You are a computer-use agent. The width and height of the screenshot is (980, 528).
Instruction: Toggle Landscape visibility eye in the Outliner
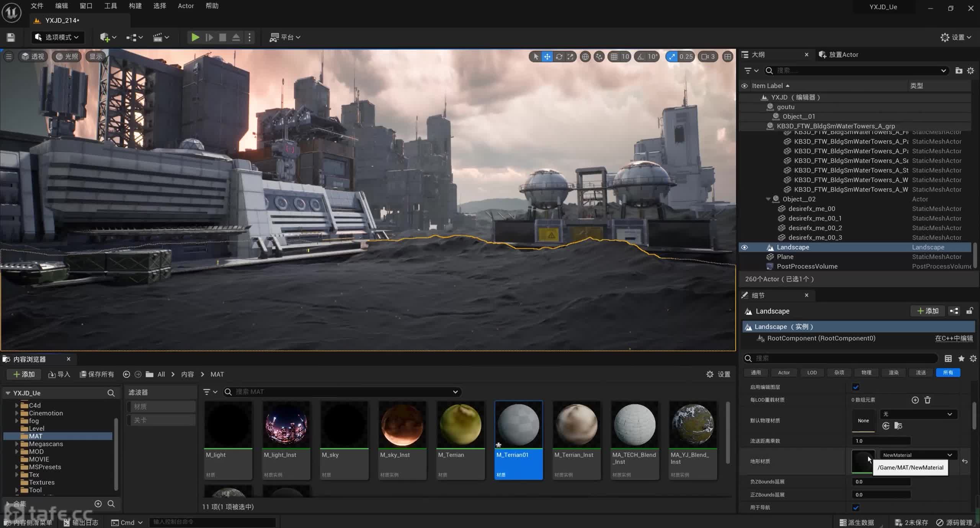coord(745,247)
